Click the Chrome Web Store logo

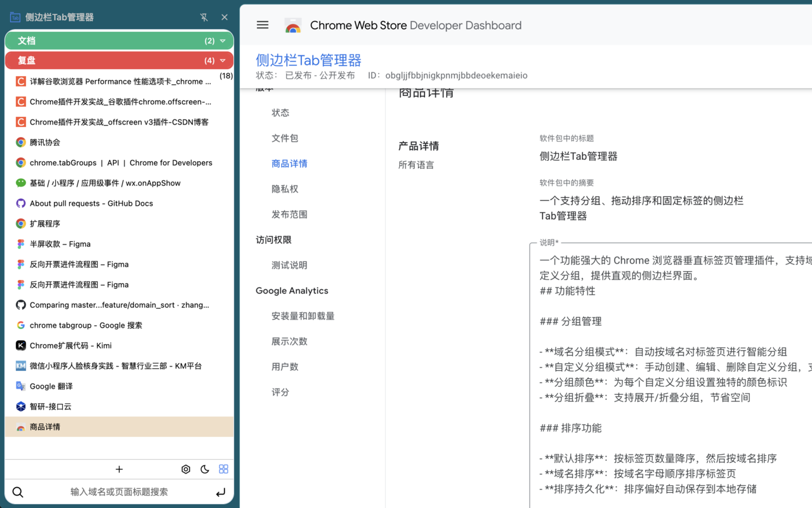(x=292, y=25)
